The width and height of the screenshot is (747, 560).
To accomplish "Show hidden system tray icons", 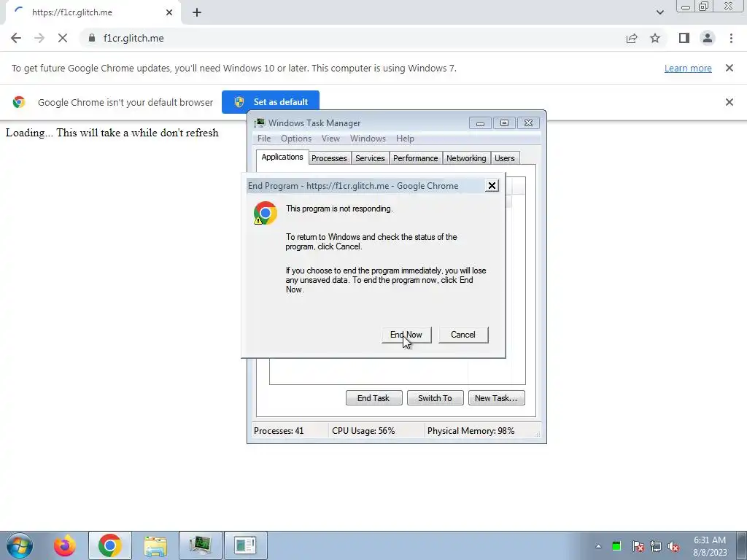I will [598, 546].
